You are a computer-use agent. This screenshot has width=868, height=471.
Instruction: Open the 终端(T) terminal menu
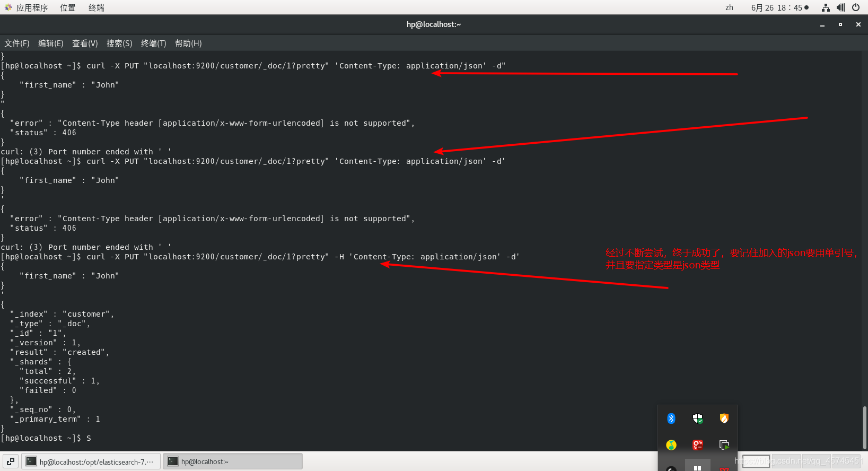[154, 43]
